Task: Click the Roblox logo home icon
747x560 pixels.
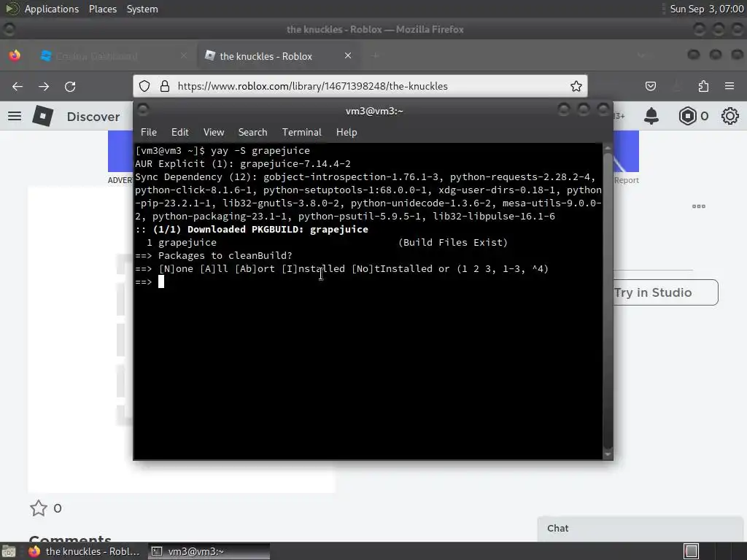Action: click(42, 116)
